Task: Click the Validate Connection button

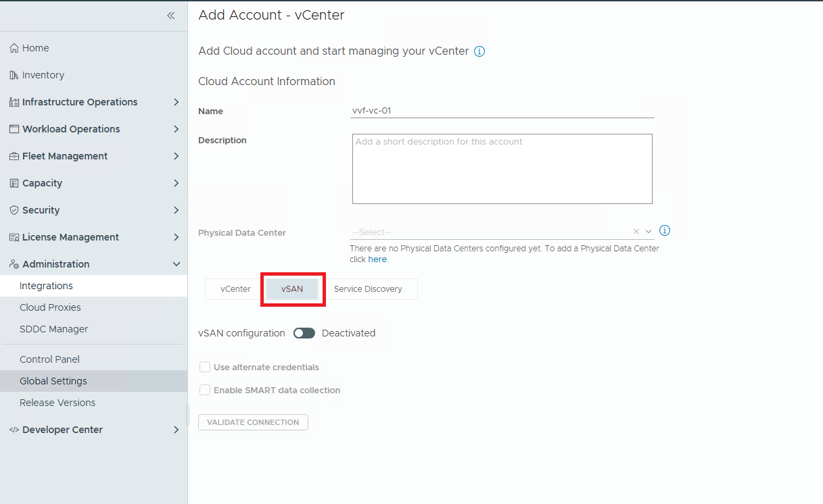Action: 253,422
